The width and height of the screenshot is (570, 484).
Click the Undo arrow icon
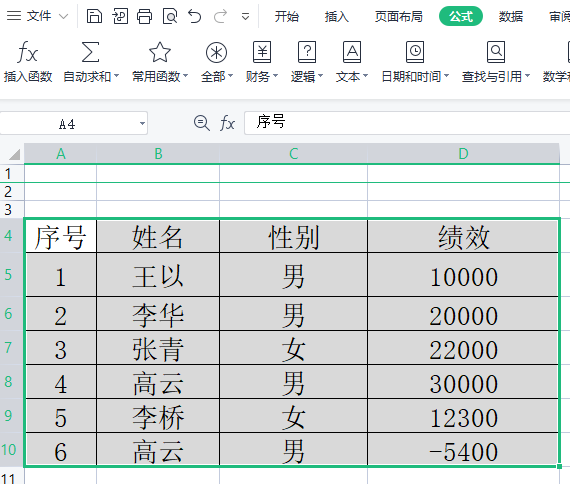[x=194, y=16]
